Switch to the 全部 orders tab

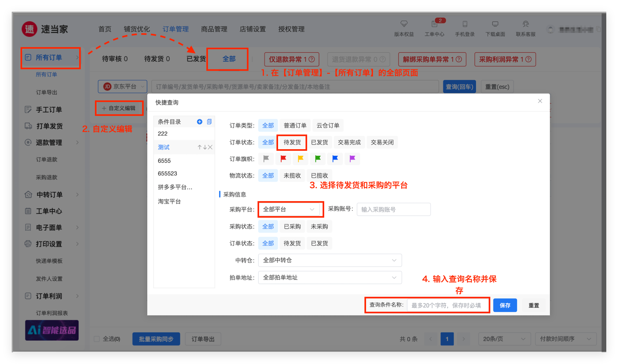pos(229,59)
